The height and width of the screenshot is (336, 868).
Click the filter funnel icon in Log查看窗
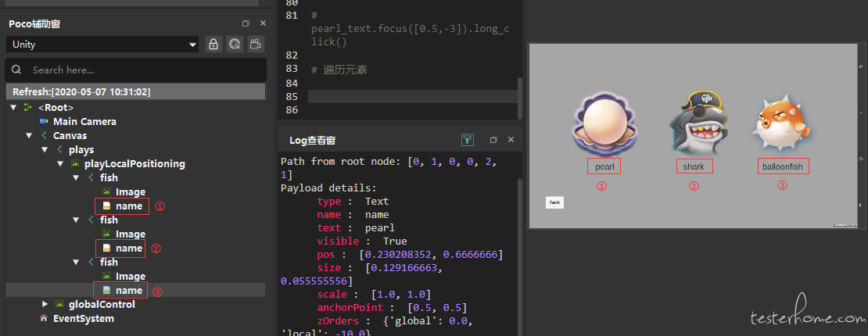point(467,140)
